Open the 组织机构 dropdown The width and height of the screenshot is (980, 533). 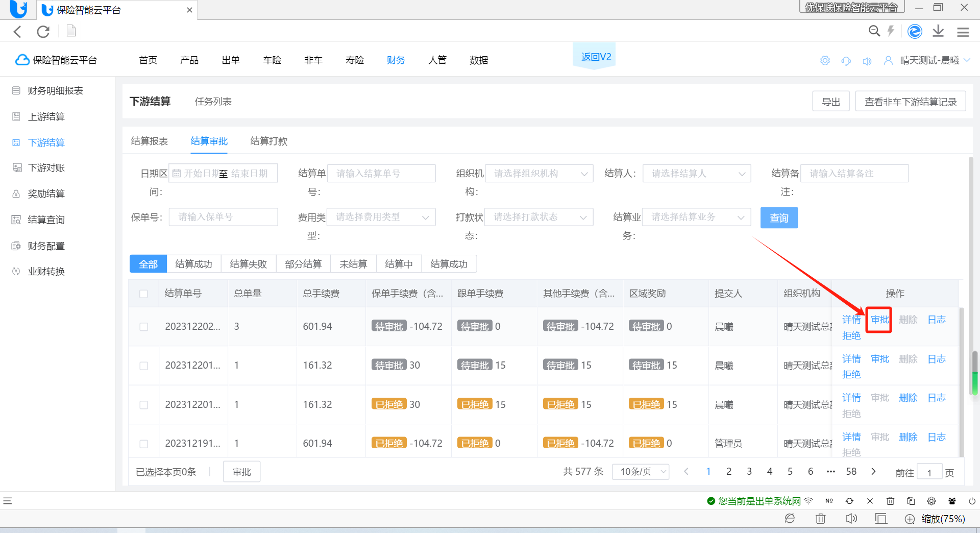[539, 174]
